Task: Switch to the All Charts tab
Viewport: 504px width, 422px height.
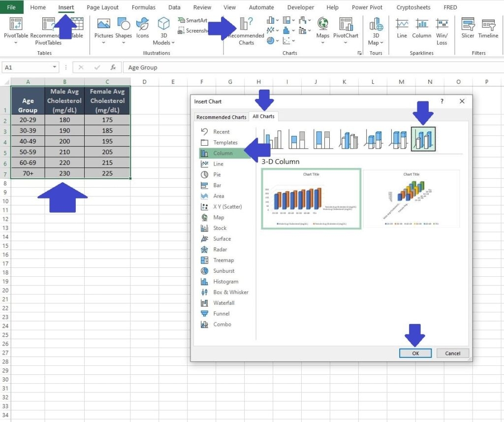Action: [263, 117]
